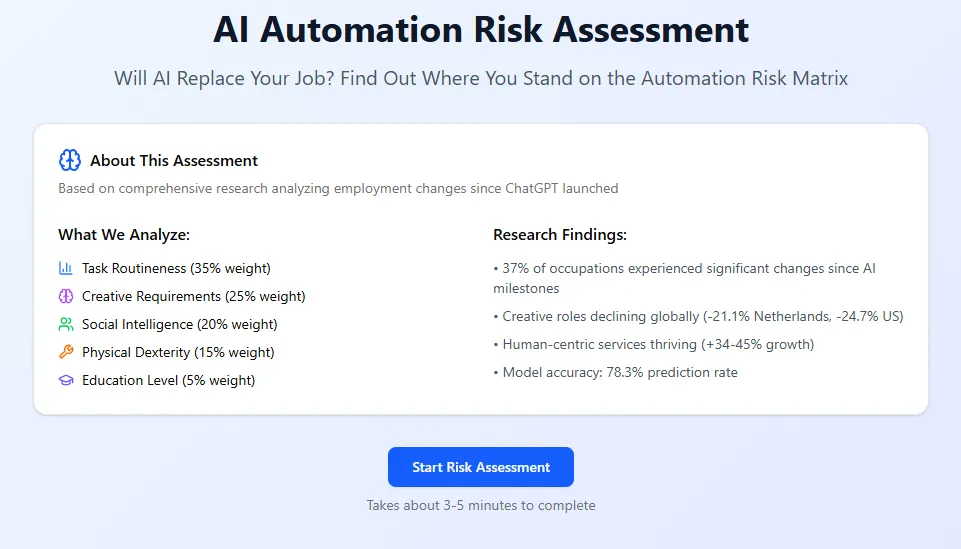This screenshot has width=961, height=549.
Task: Click the 'Takes about 3-5 minutes' note
Action: coord(480,505)
